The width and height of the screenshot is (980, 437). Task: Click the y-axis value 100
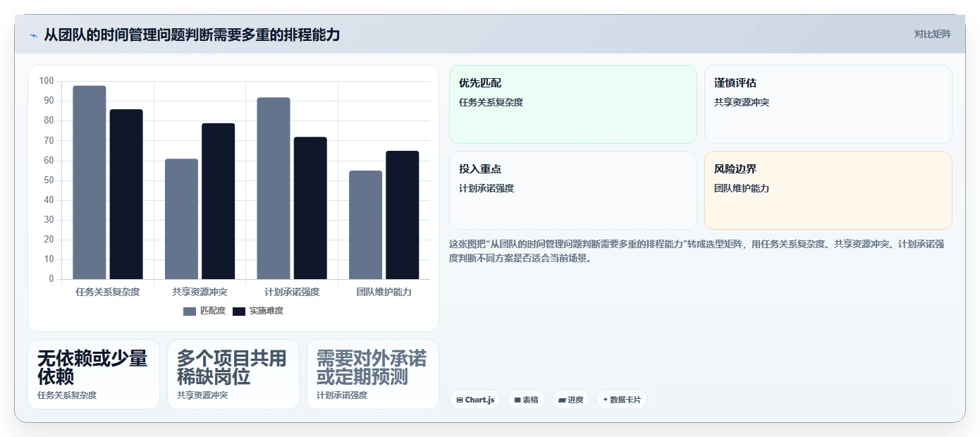click(x=47, y=81)
